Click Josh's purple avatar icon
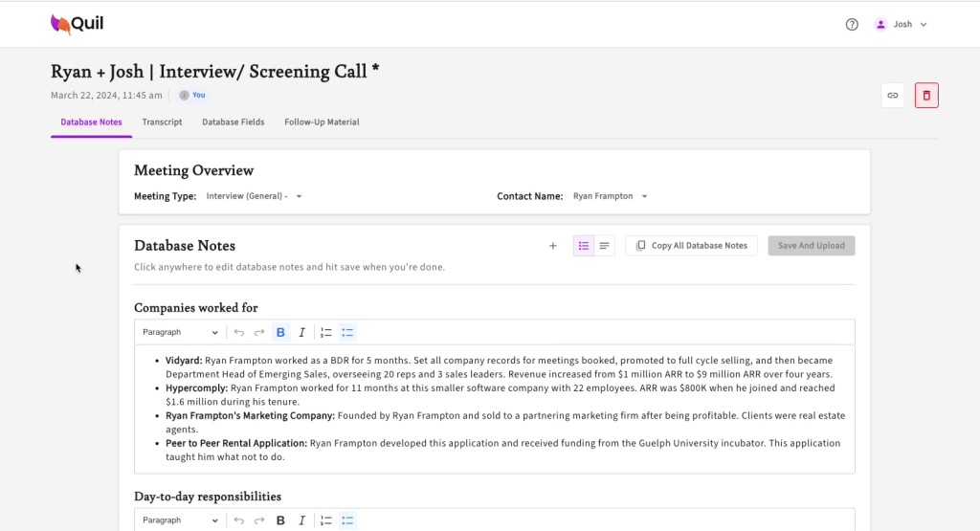 880,24
